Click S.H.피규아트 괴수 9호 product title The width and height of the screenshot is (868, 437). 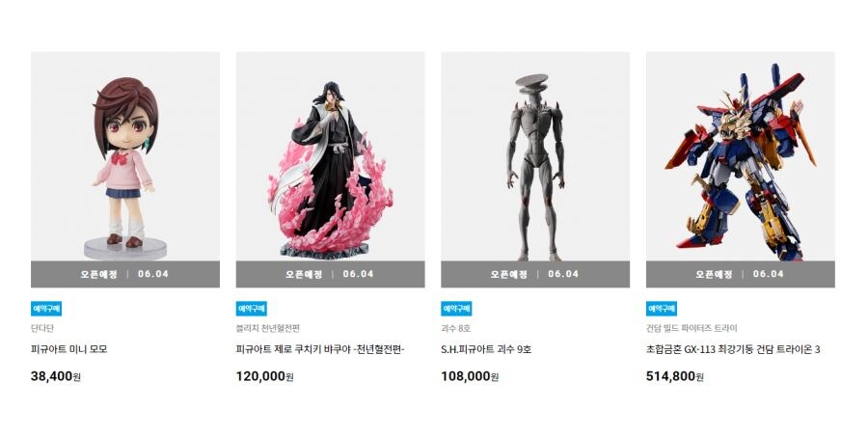486,349
